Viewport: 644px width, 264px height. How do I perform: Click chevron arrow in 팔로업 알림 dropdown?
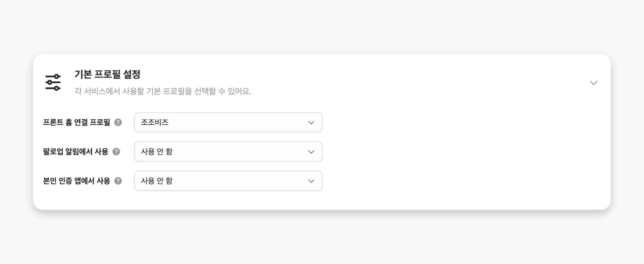coord(311,152)
